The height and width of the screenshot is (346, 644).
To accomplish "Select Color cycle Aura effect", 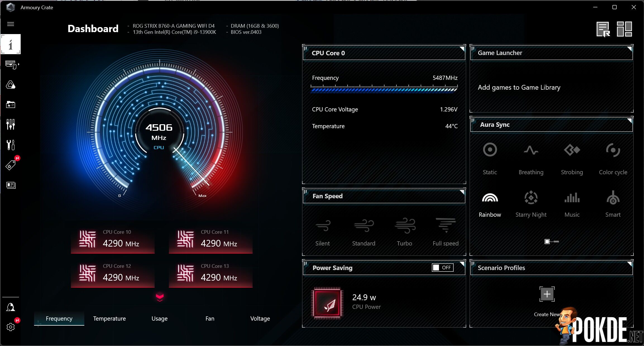I will 613,159.
